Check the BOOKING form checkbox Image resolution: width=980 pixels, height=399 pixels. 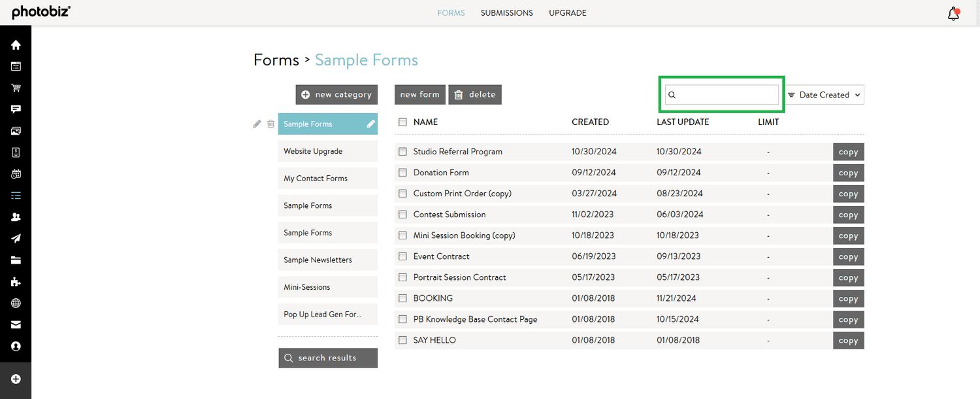402,298
